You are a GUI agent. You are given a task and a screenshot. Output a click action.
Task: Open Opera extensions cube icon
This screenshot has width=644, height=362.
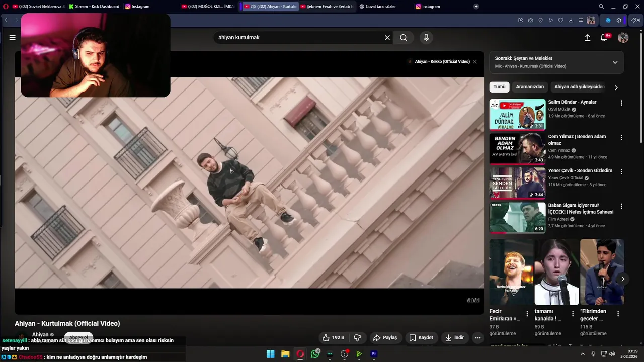[x=619, y=20]
